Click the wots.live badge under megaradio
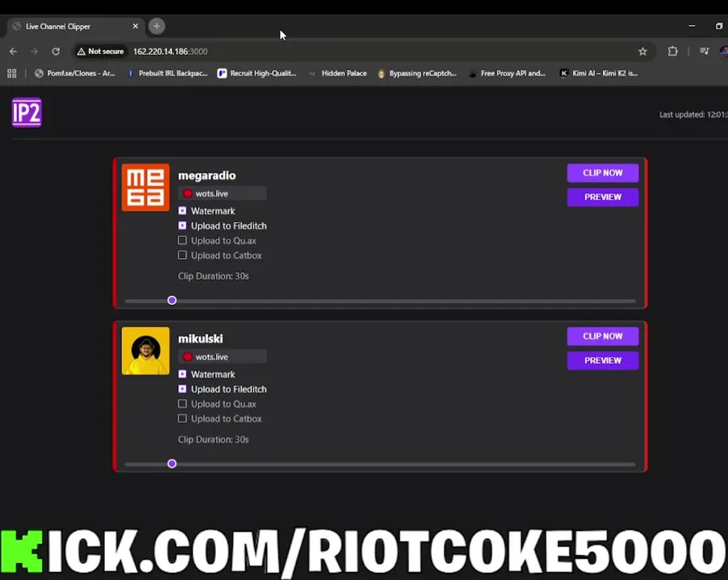728x580 pixels. tap(223, 193)
